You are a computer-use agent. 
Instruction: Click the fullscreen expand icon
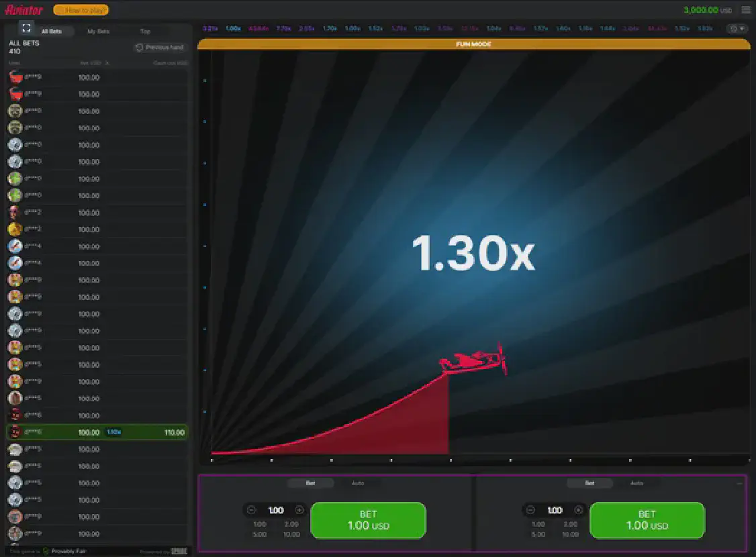coord(26,28)
